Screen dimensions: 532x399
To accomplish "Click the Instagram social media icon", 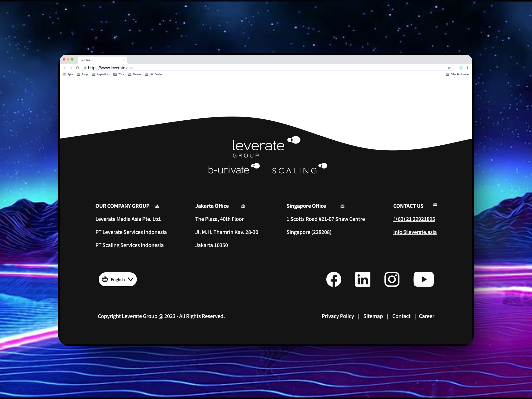I will tap(392, 279).
